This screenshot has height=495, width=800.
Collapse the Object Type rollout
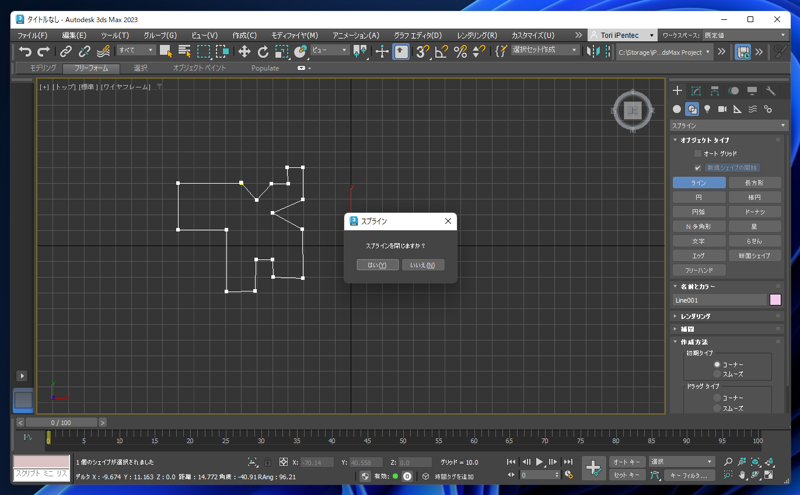pyautogui.click(x=728, y=140)
